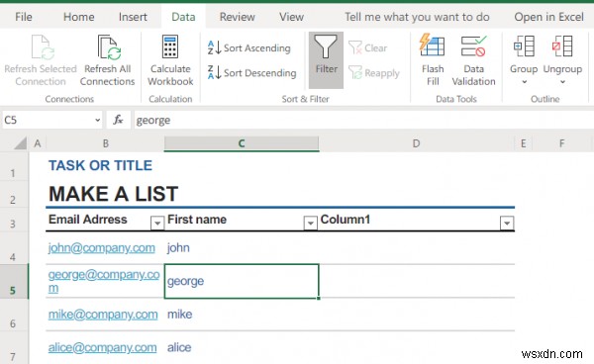
Task: Ungroup the selected rows
Action: pos(562,60)
